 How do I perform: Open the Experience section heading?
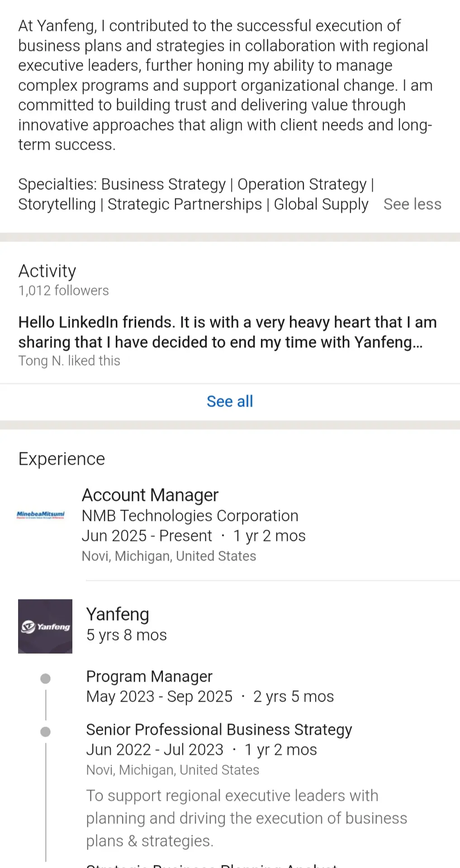click(62, 459)
